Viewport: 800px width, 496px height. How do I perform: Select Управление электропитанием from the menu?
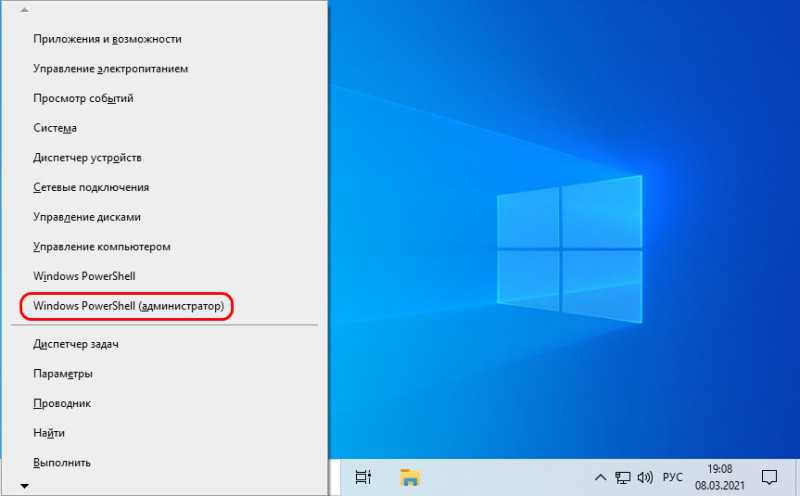coord(164,69)
